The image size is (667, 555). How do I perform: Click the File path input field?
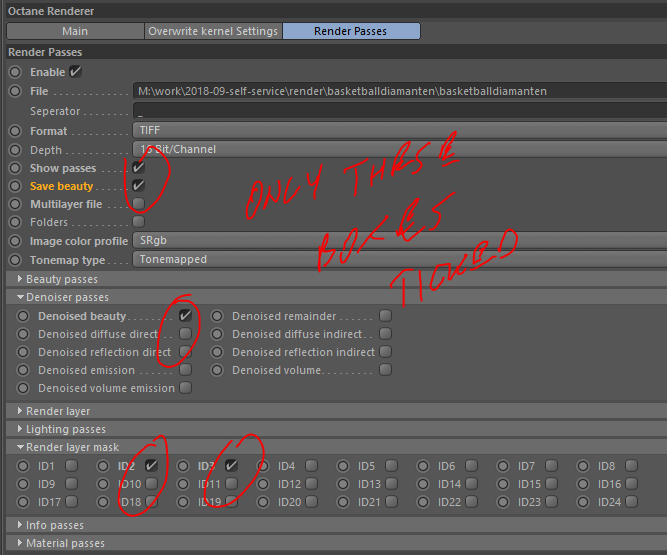point(400,91)
